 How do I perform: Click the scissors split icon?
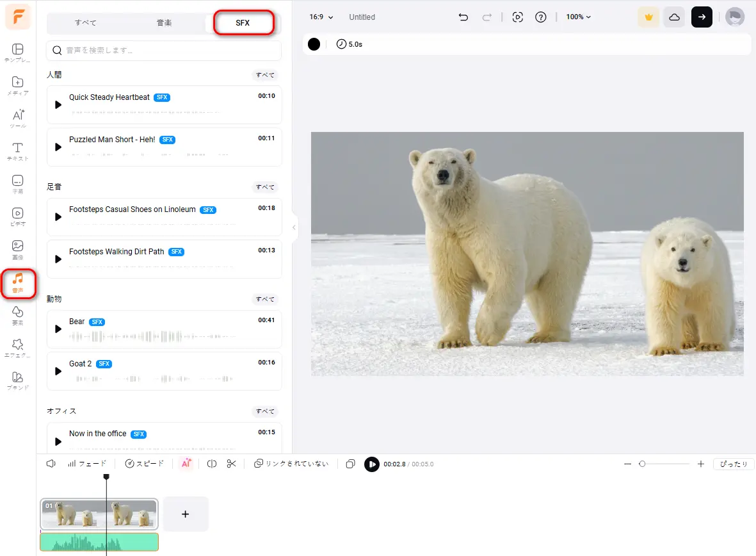click(x=232, y=464)
